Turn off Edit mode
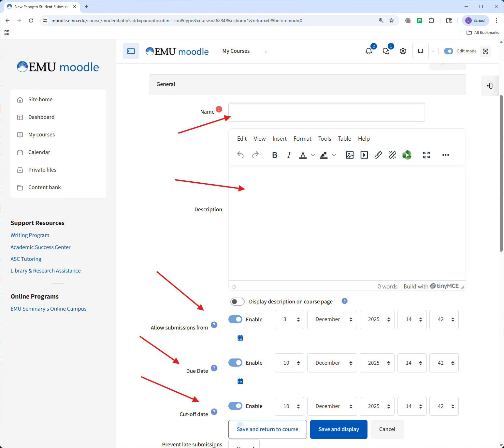Viewport: 504px width, 448px height. click(449, 51)
